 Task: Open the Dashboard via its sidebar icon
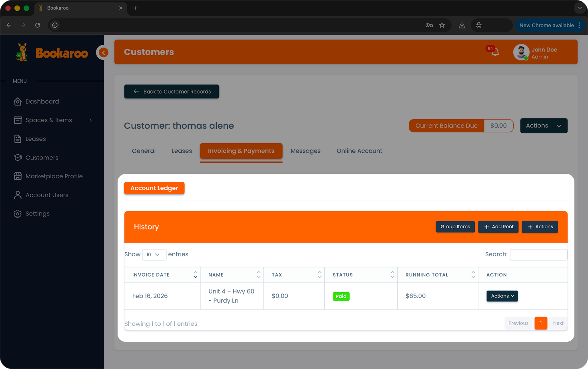[x=18, y=101]
